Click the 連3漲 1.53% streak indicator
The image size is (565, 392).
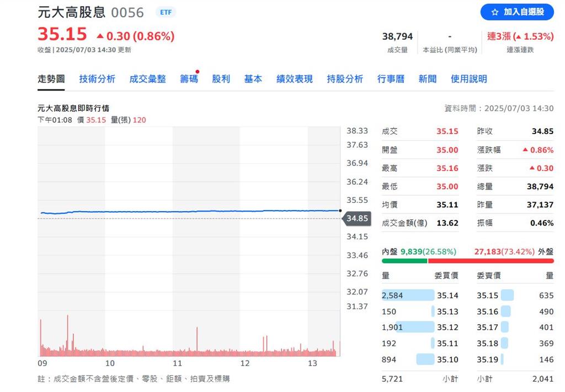[x=520, y=36]
